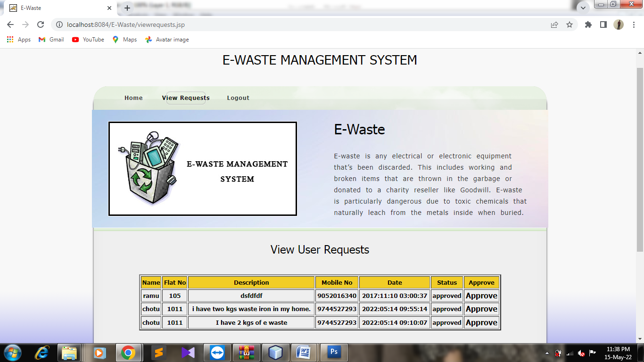Open the browser side panel icon

coord(603,25)
